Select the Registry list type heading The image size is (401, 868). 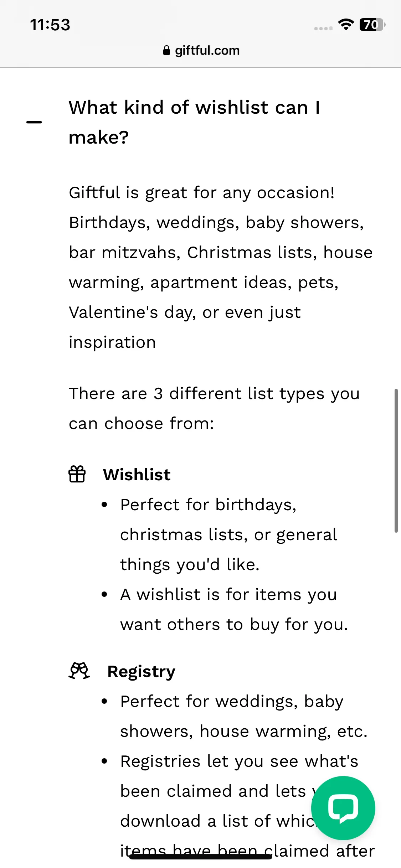142,672
